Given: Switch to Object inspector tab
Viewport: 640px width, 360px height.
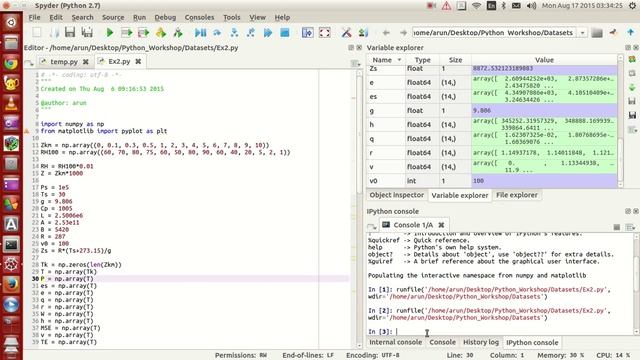Looking at the screenshot, I should point(396,195).
